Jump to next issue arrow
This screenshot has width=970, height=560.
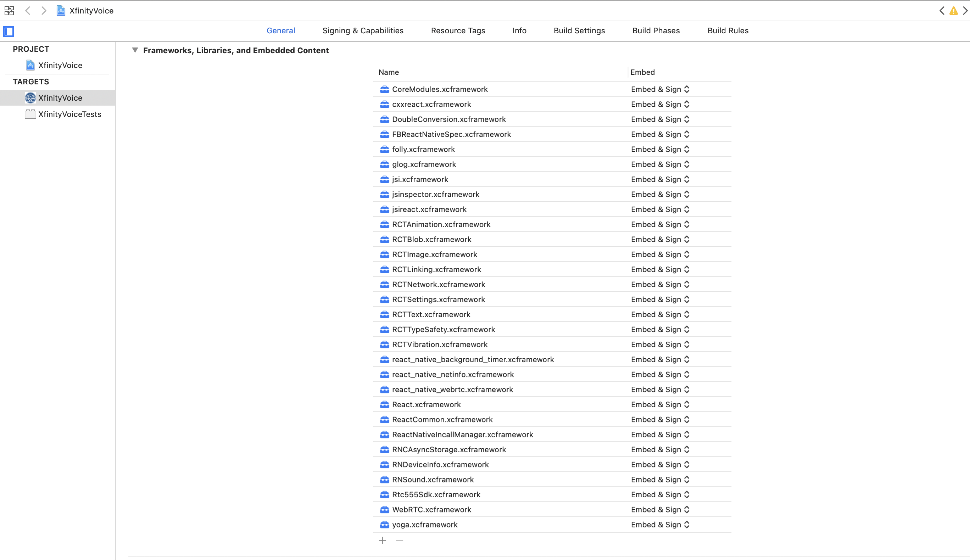pyautogui.click(x=965, y=11)
